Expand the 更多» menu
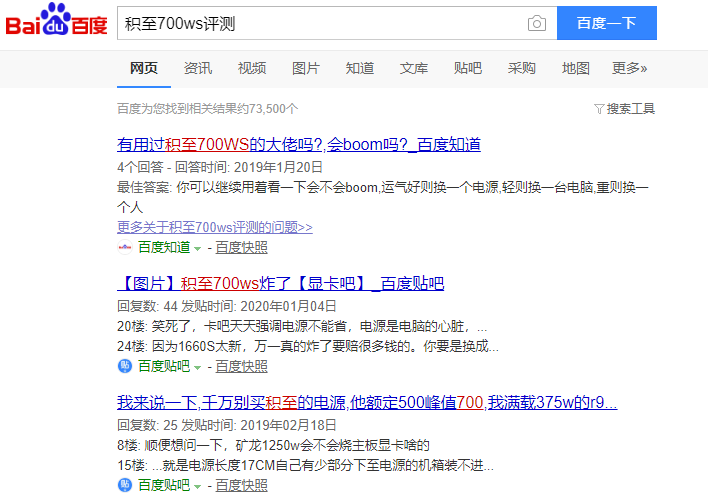The width and height of the screenshot is (708, 501). 629,68
